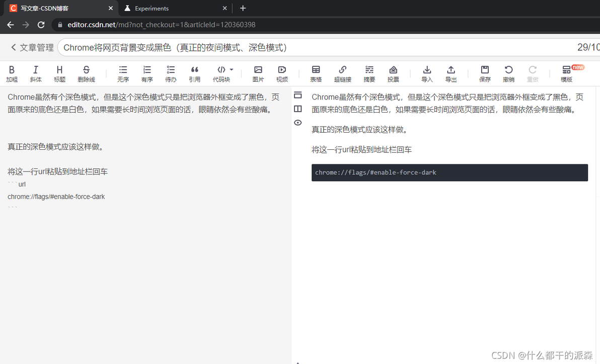Switch to the Experiments tab
The width and height of the screenshot is (600, 364).
pos(176,8)
